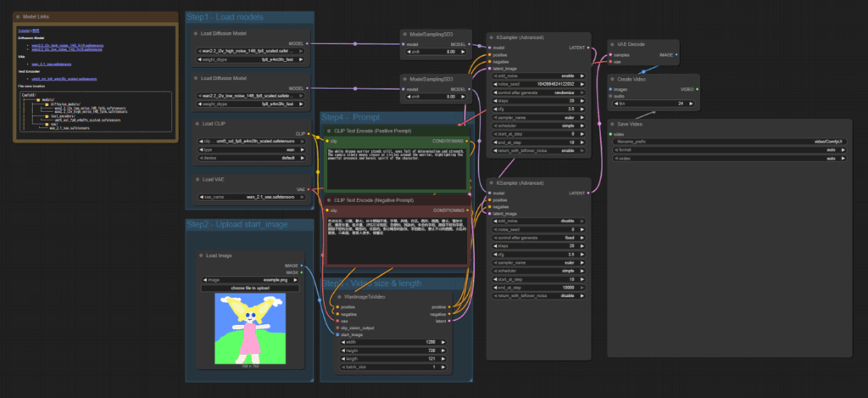Click the end_at_step field showing 10000

coord(538,287)
